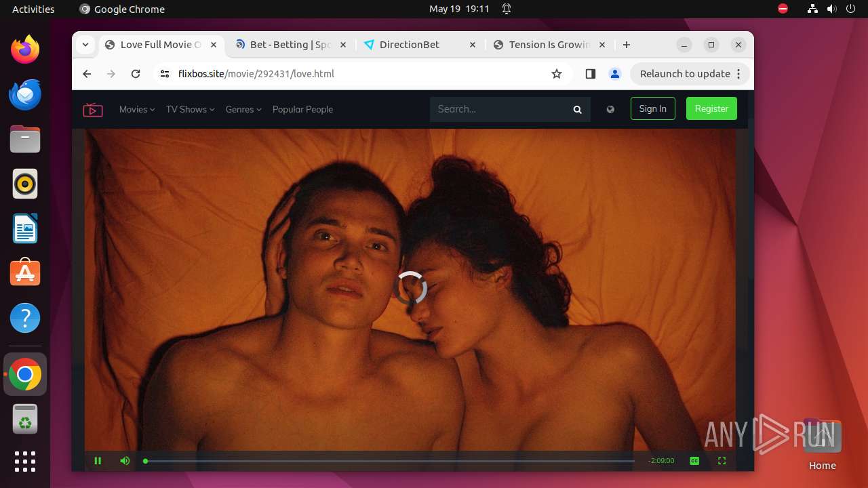Expand the Genres dropdown menu
868x488 pixels.
point(243,109)
